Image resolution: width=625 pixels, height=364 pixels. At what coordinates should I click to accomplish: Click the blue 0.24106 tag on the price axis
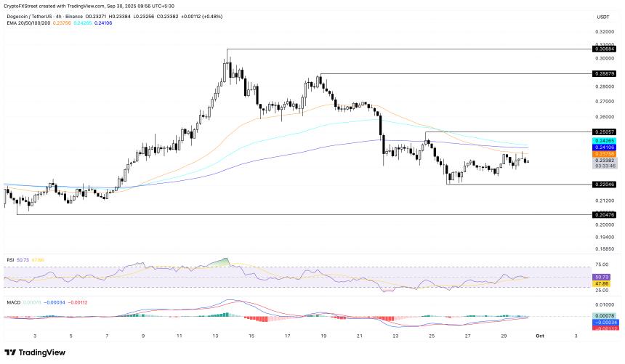click(x=604, y=147)
